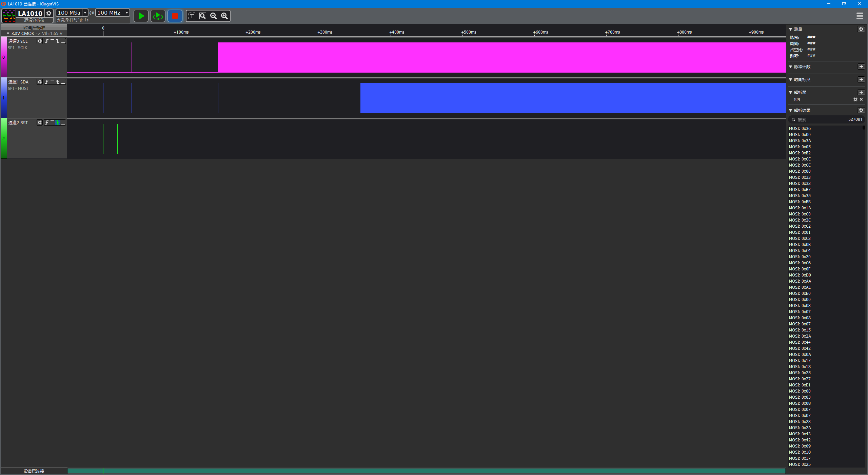Add a new pulse counter
The height and width of the screenshot is (475, 868).
point(861,66)
